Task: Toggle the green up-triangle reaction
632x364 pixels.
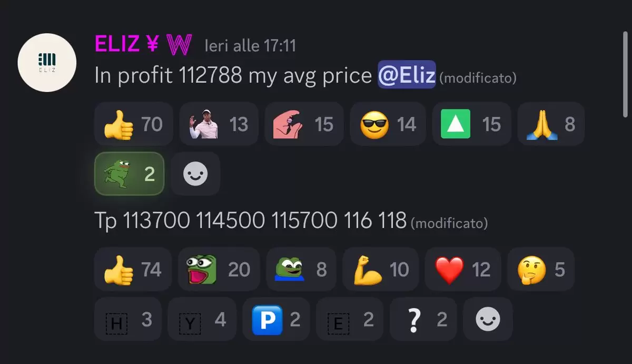Action: pyautogui.click(x=472, y=124)
